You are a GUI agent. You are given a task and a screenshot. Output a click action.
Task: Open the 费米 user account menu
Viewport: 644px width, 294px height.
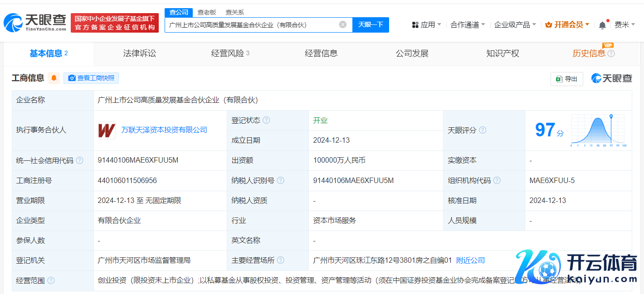[x=624, y=25]
